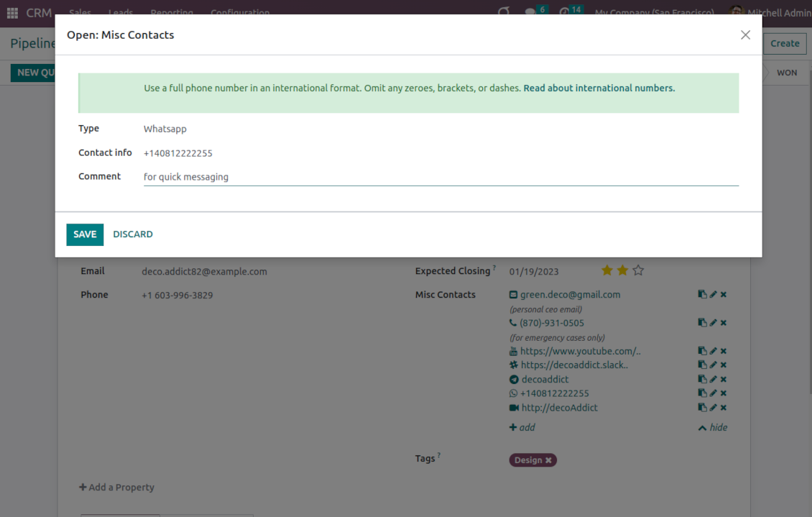The image size is (812, 517).
Task: Click the SAVE button
Action: coord(85,234)
